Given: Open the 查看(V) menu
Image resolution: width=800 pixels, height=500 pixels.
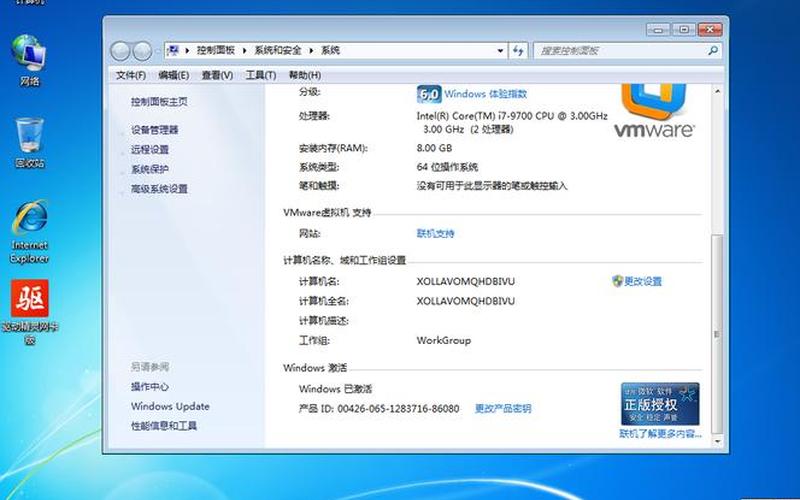Looking at the screenshot, I should [217, 76].
